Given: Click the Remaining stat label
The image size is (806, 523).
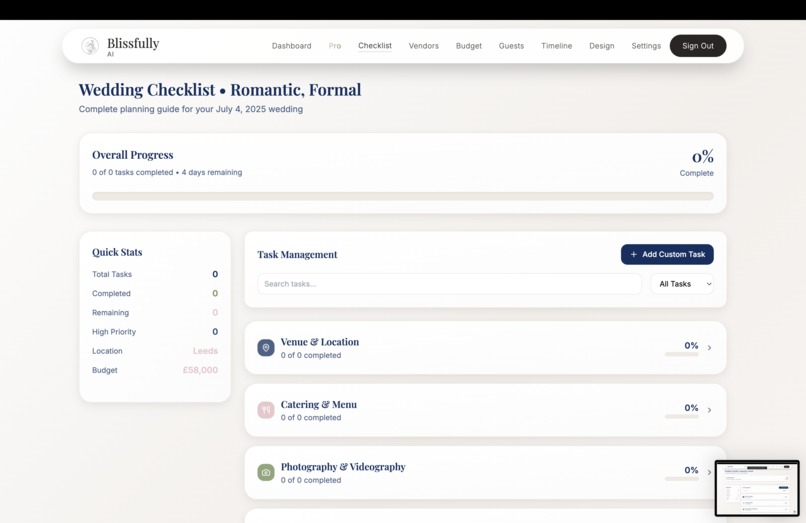Looking at the screenshot, I should coord(111,313).
